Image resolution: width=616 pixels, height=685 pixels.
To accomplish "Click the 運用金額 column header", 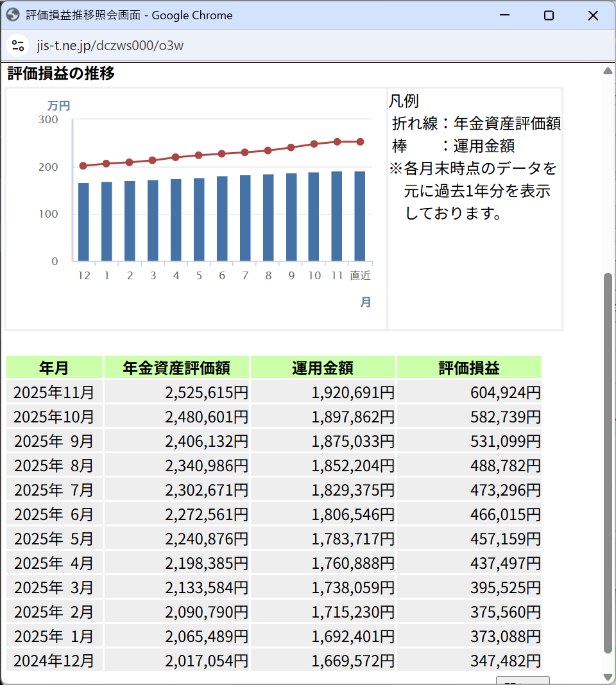I will click(x=323, y=368).
